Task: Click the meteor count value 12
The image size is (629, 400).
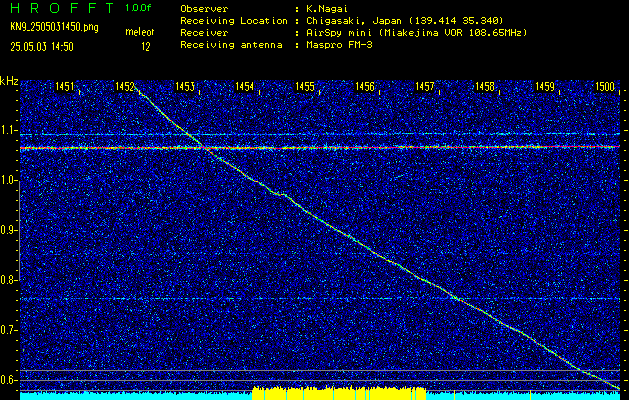Action: click(x=146, y=47)
